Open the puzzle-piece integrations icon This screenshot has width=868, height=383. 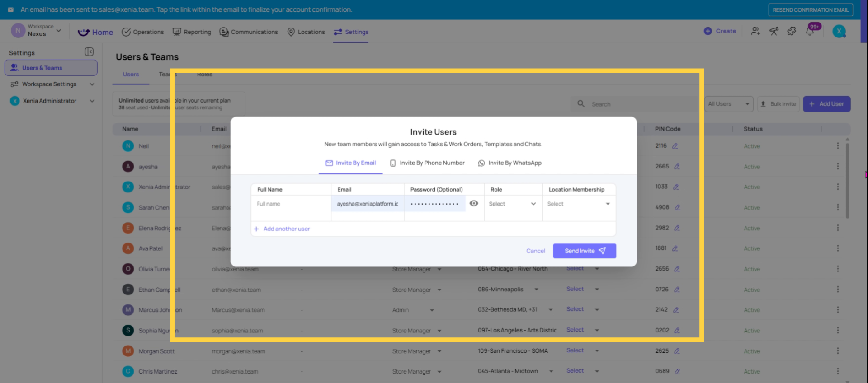[x=792, y=31]
